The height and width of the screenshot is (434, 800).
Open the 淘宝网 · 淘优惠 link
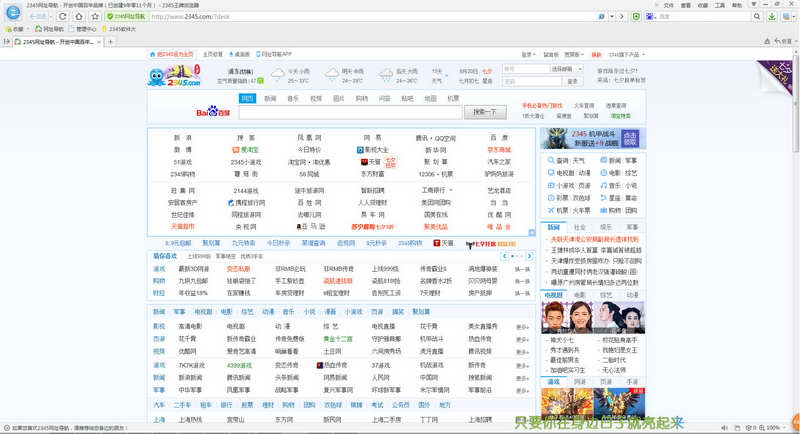tap(309, 162)
